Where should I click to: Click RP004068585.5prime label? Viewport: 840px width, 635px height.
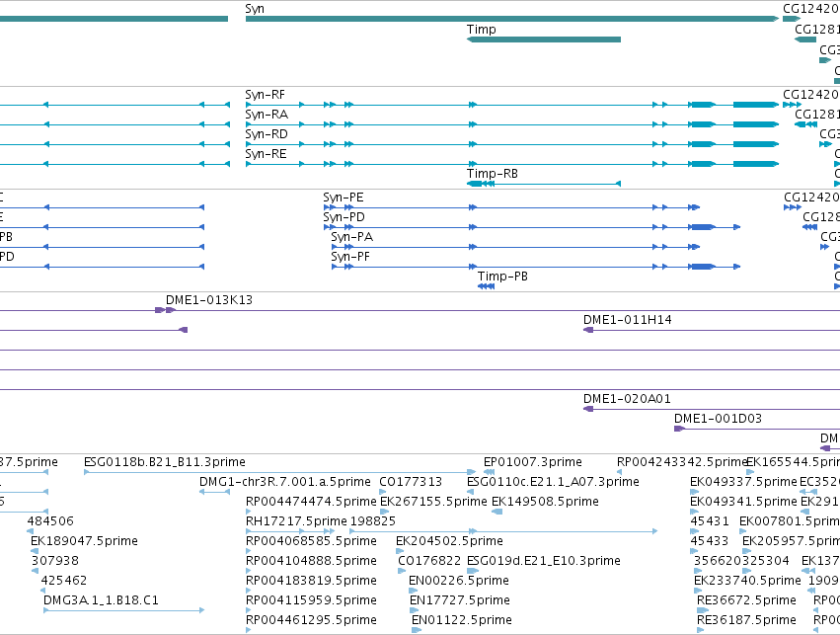pyautogui.click(x=311, y=541)
